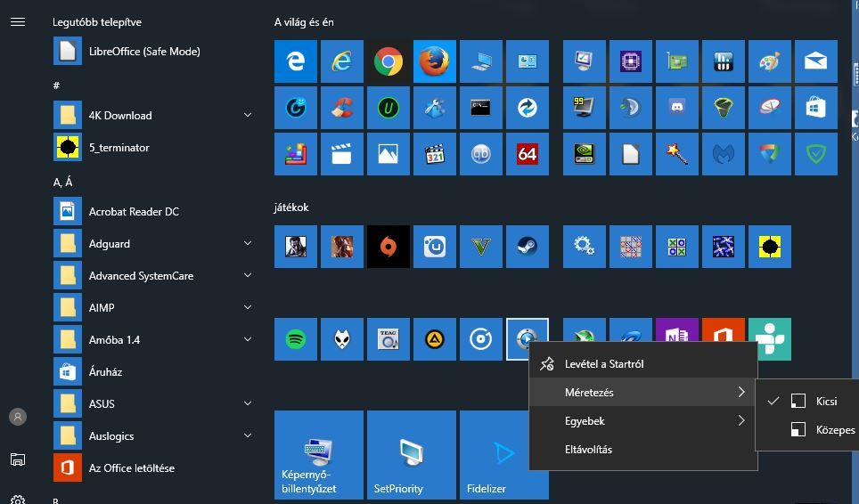Expand the 4K Download folder
This screenshot has height=504, width=859.
pos(248,115)
